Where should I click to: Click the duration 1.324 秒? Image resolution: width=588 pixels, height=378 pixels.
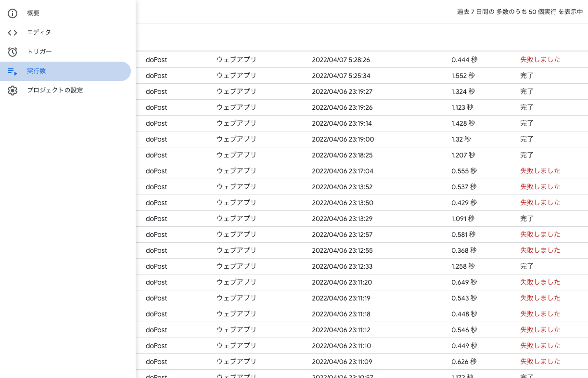(463, 91)
